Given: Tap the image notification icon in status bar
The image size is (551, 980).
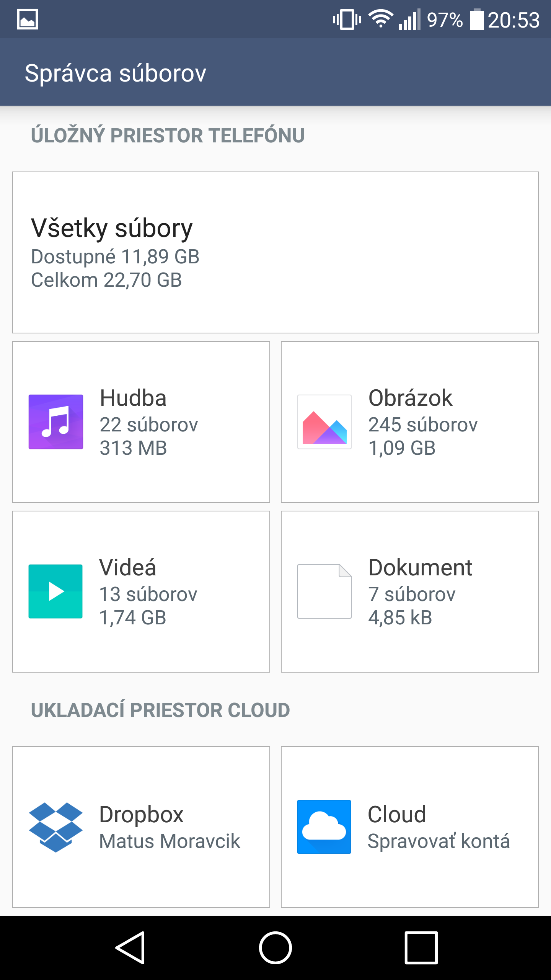Looking at the screenshot, I should (x=28, y=19).
